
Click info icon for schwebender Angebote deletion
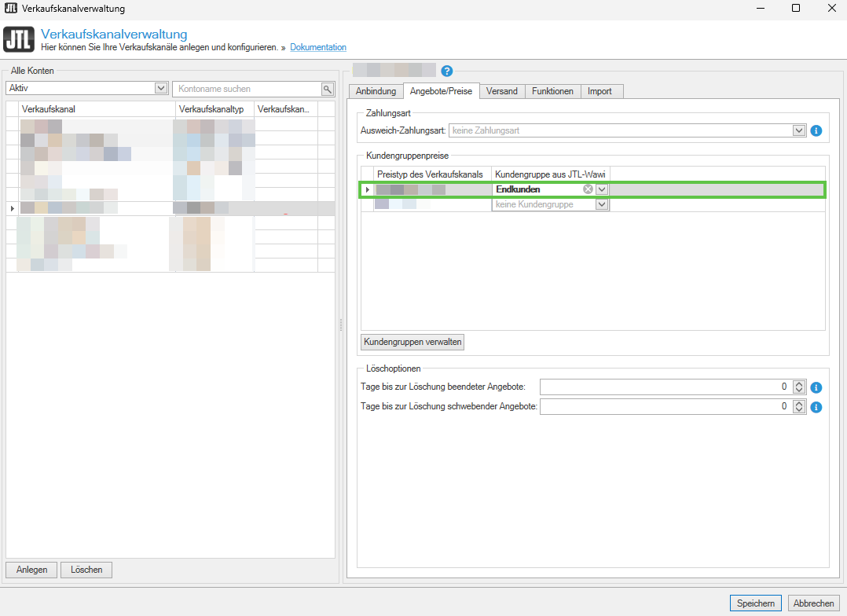816,407
